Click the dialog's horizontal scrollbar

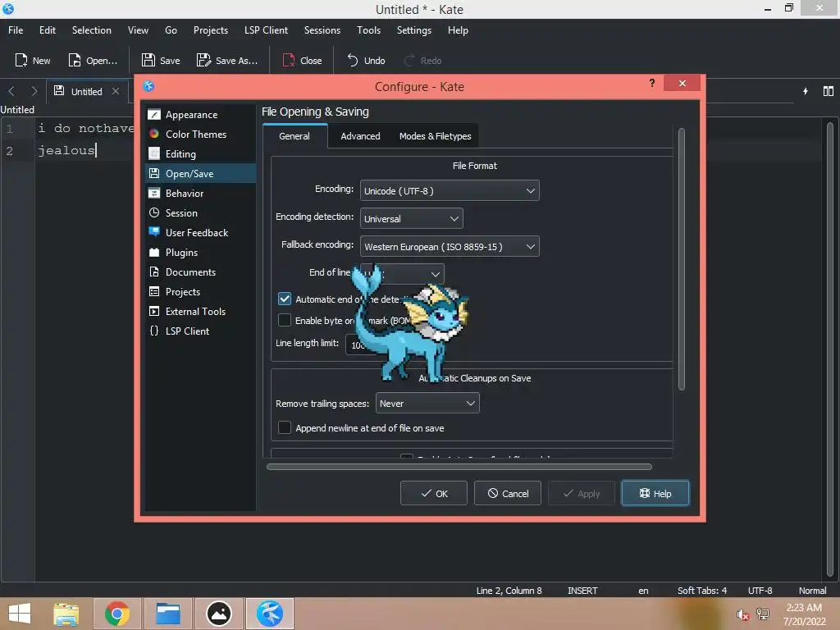pos(459,467)
